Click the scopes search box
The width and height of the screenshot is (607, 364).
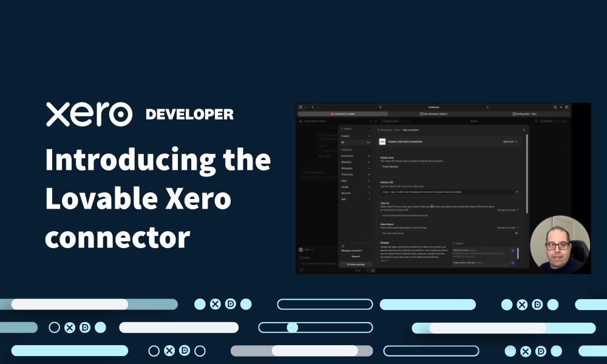tap(484, 244)
